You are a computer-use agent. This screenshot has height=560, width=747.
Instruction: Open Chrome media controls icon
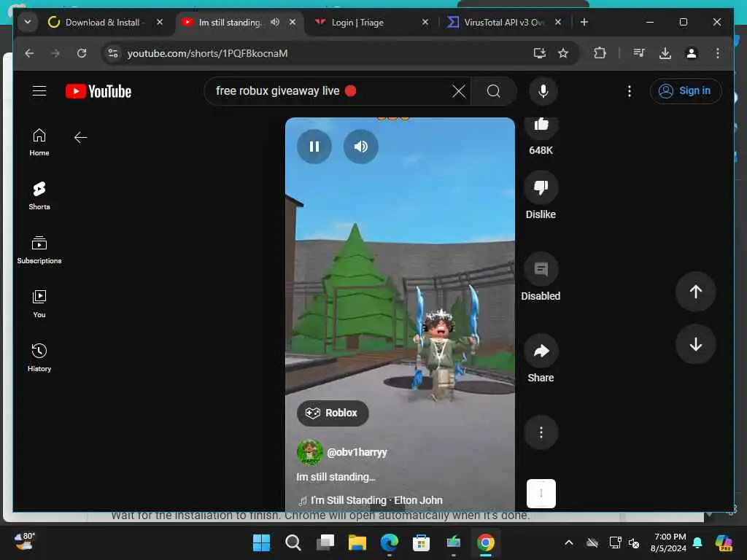(639, 53)
